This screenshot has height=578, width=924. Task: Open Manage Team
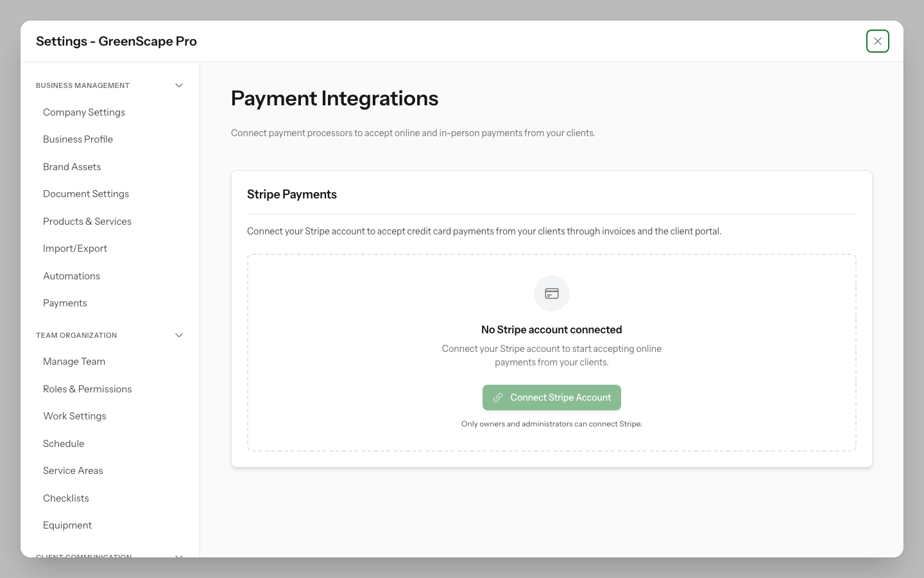74,362
